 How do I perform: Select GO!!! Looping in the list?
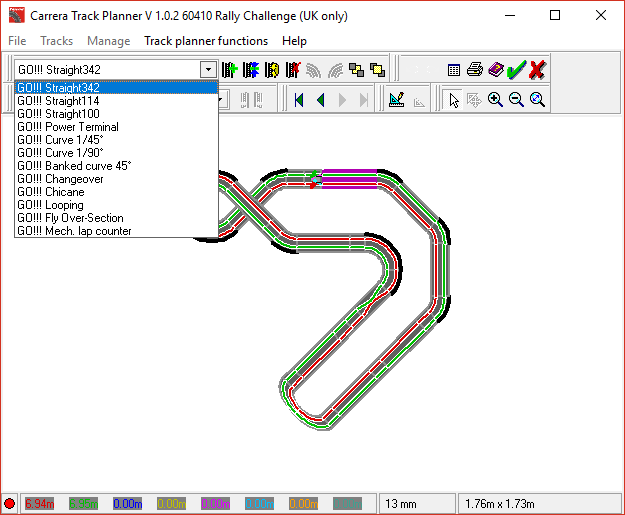(116, 205)
